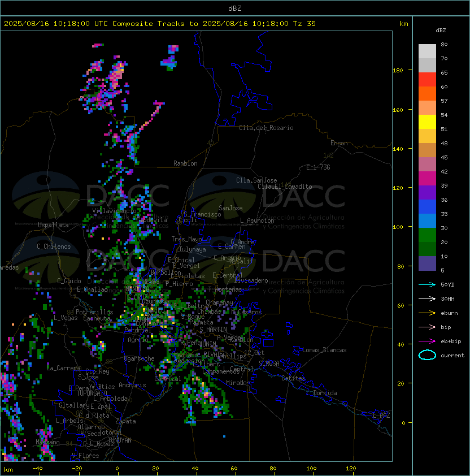The height and width of the screenshot is (476, 470).
Task: Click the 'Zapata' map label
Action: 125,421
